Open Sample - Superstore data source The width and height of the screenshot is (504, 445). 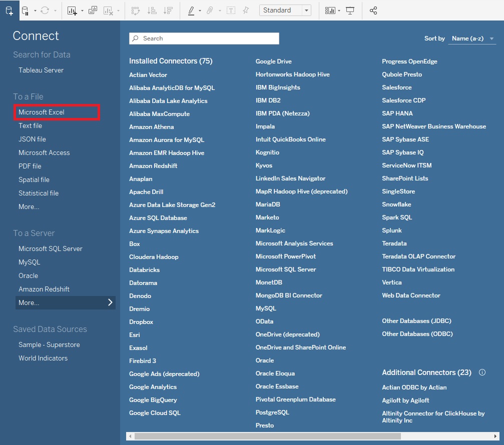(x=49, y=344)
